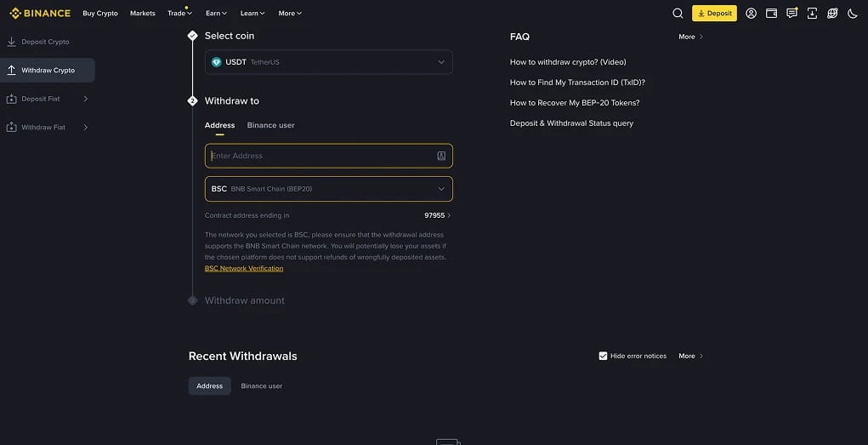Click the app download icon
Image resolution: width=868 pixels, height=445 pixels.
click(812, 14)
